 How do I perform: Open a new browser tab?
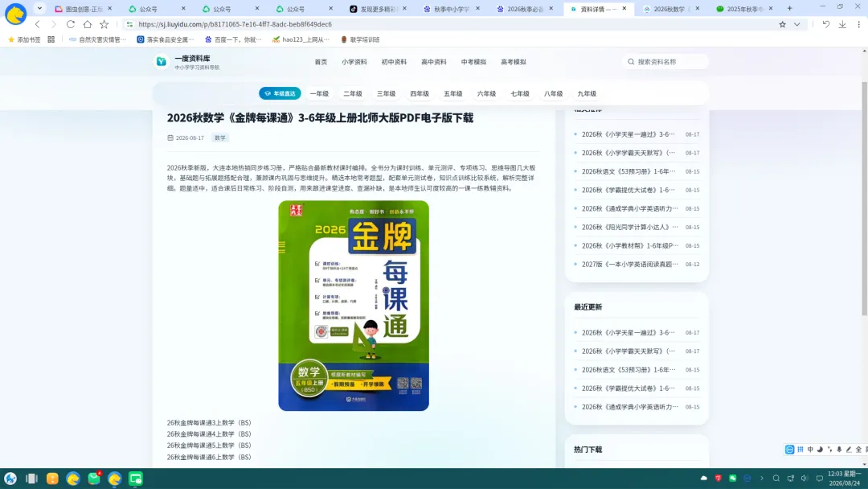(789, 8)
